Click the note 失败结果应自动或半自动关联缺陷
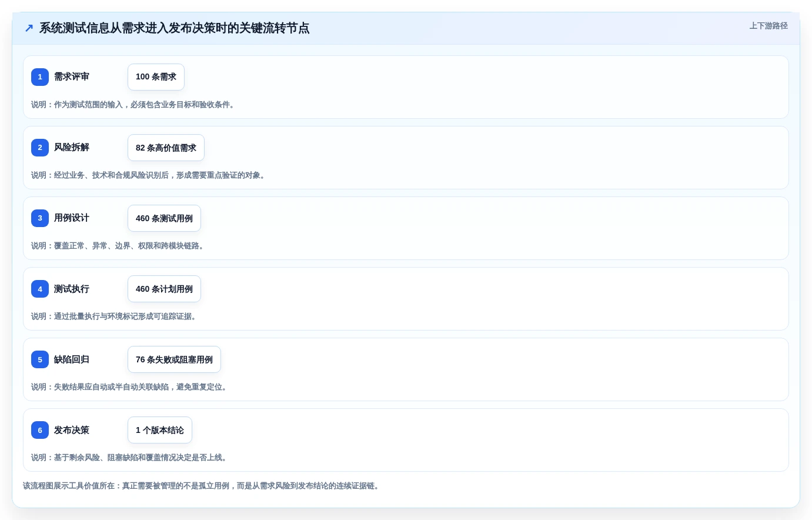The width and height of the screenshot is (812, 520). (131, 387)
